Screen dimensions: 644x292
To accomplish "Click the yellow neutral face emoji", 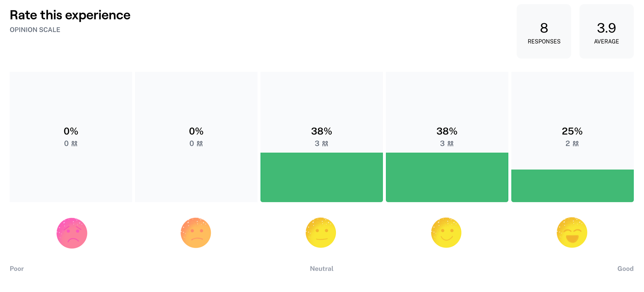I will 321,233.
